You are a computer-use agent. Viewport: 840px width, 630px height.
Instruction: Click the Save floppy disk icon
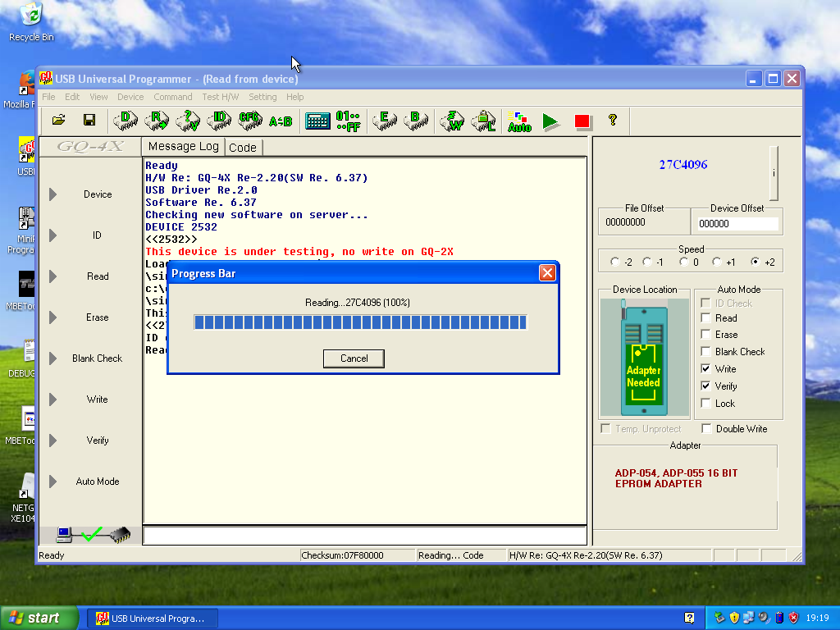89,121
